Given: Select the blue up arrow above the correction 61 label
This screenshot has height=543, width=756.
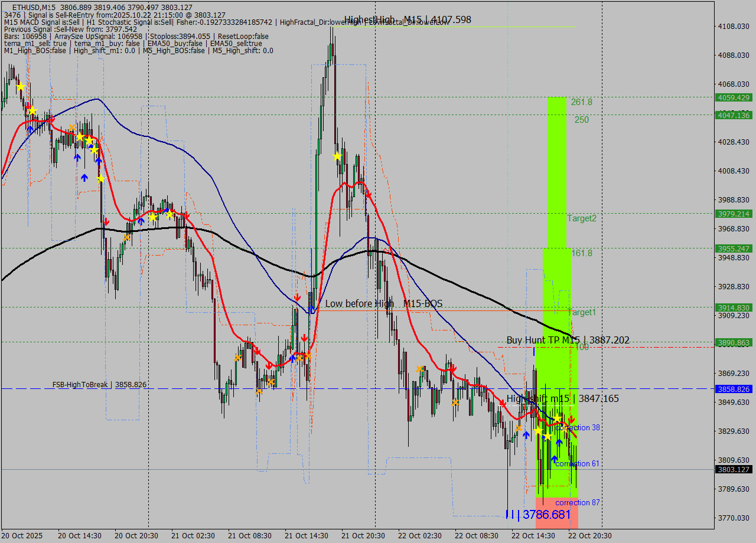Looking at the screenshot, I should [555, 457].
